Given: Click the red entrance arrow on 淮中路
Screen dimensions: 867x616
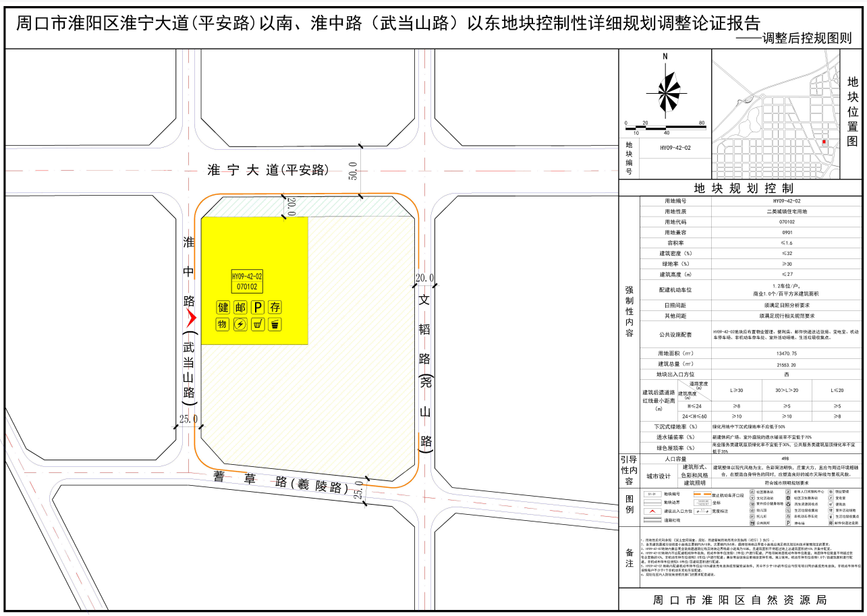Looking at the screenshot, I should pos(191,317).
